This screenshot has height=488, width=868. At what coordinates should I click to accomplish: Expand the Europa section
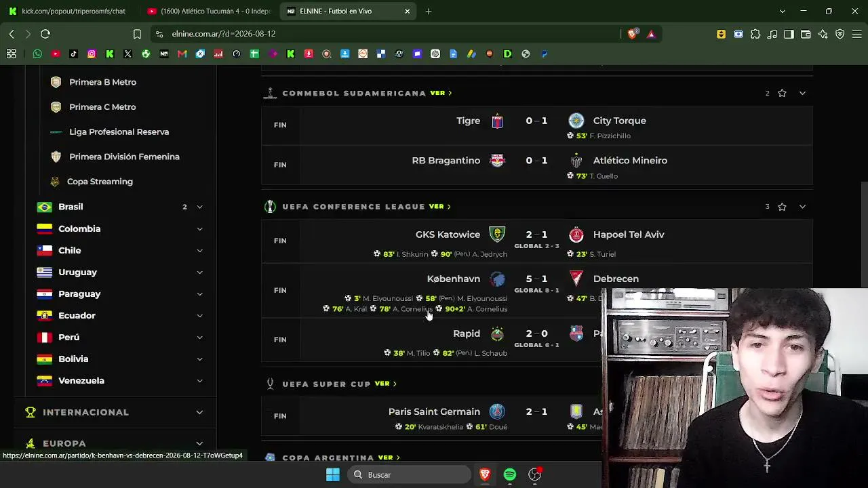coord(199,443)
